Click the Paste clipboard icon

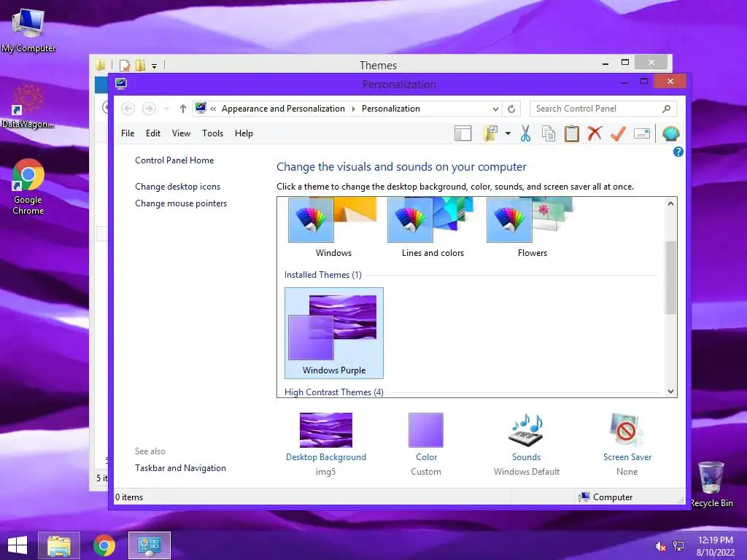pos(572,134)
